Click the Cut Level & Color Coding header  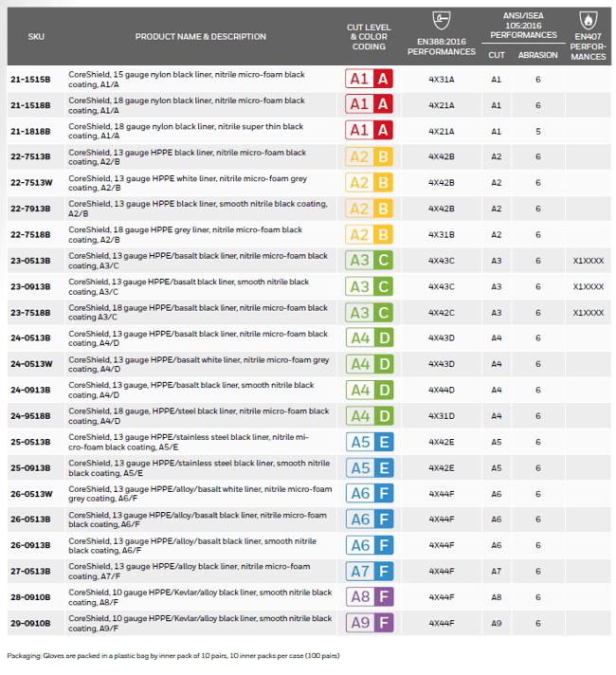tap(369, 37)
